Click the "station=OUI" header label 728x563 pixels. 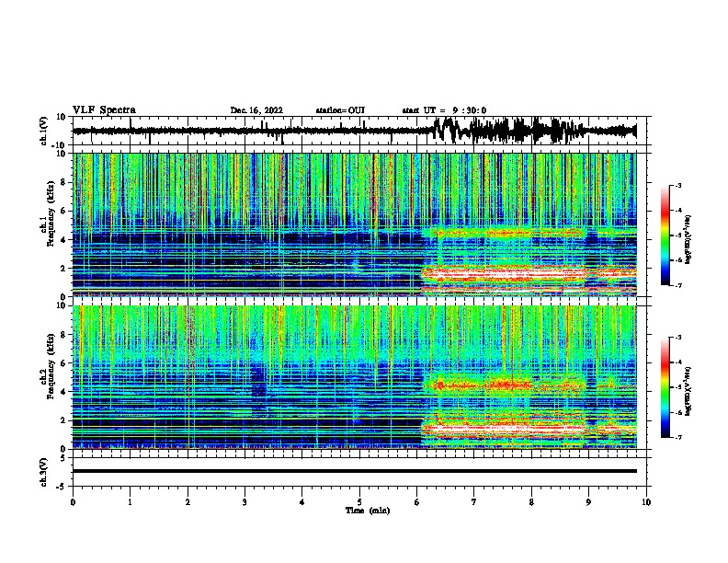click(x=340, y=110)
